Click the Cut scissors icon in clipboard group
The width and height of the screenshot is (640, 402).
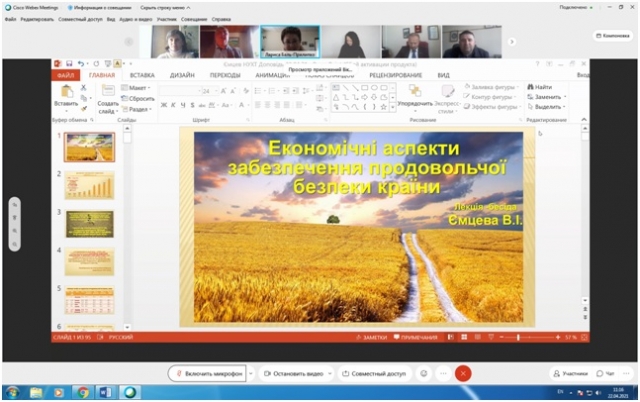pyautogui.click(x=83, y=88)
